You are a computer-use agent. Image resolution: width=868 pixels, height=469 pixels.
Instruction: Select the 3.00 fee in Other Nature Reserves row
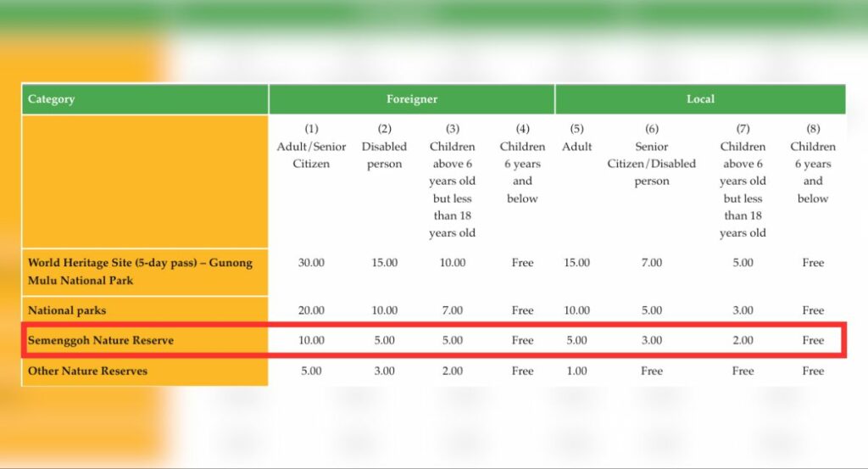[x=384, y=371]
